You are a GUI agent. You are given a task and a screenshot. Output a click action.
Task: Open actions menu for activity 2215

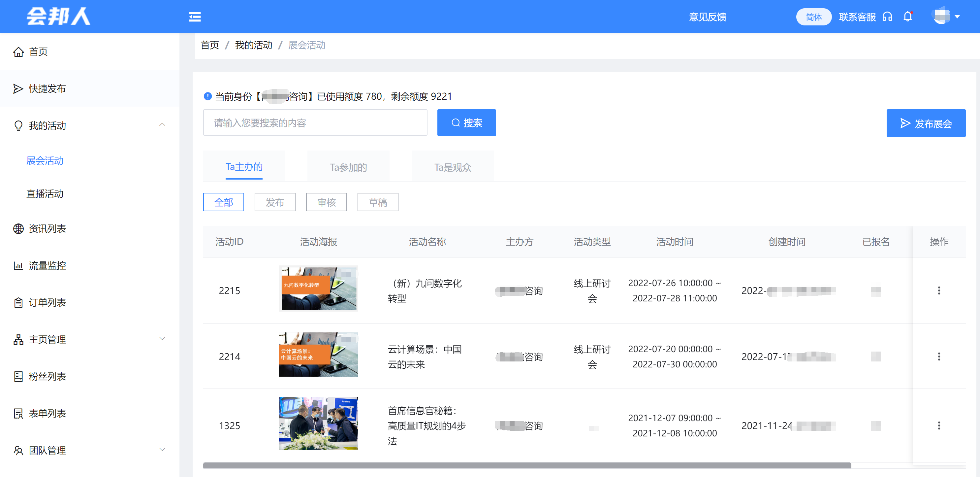[938, 291]
